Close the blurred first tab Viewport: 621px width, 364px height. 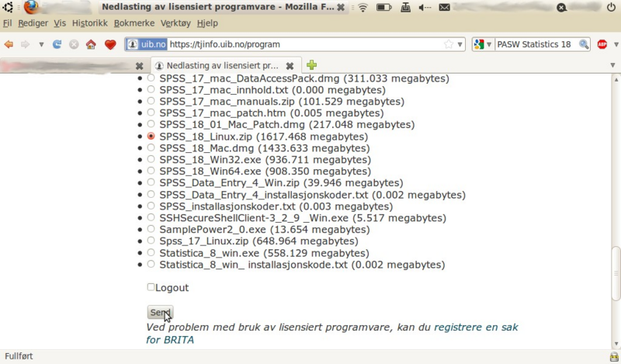click(139, 66)
